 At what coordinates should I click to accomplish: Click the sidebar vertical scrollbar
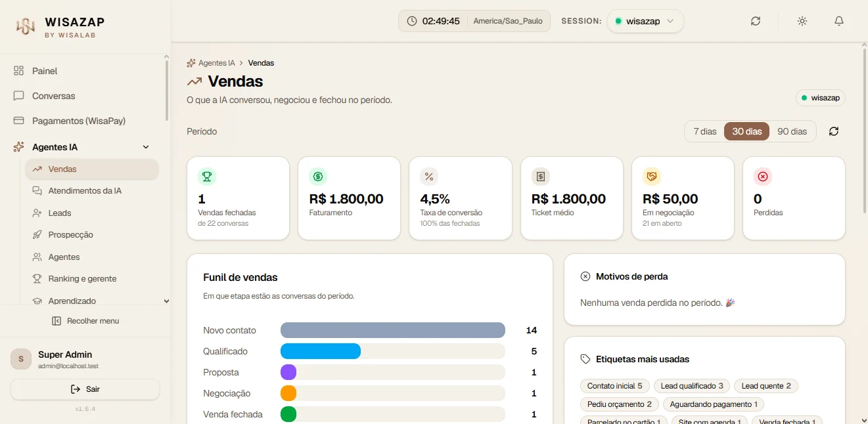click(167, 92)
